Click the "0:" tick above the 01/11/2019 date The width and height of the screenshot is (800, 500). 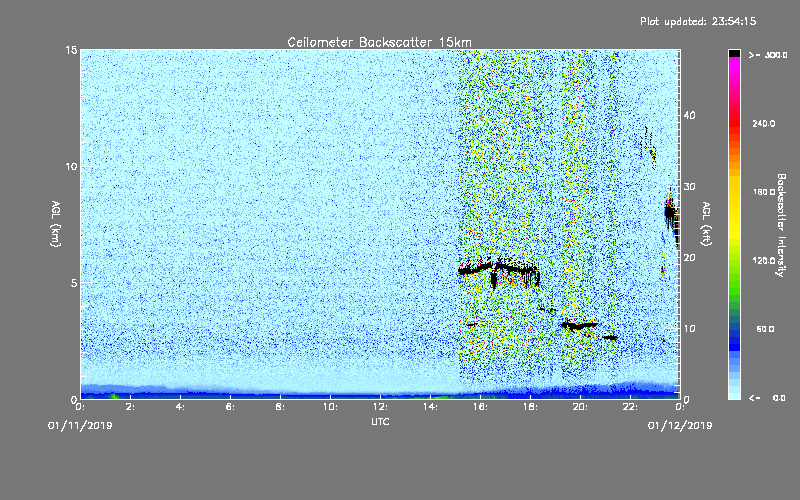point(81,407)
